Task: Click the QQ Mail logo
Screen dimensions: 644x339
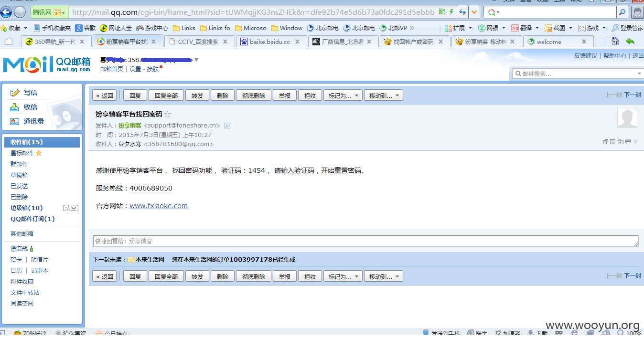Action: click(x=46, y=64)
